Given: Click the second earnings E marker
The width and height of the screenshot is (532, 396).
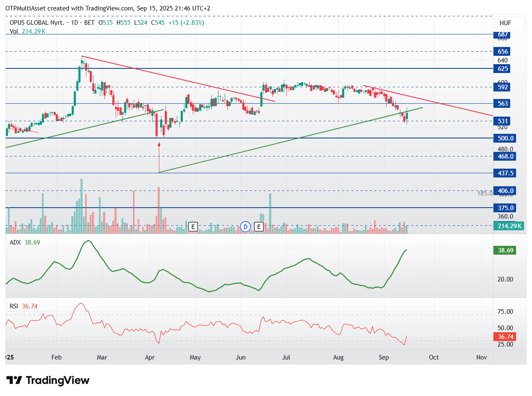Looking at the screenshot, I should point(259,227).
